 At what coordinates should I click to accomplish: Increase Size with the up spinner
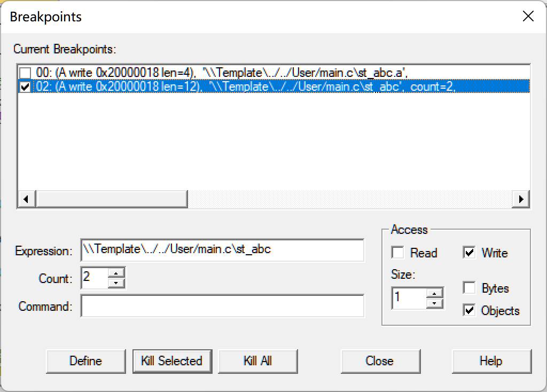tap(435, 293)
